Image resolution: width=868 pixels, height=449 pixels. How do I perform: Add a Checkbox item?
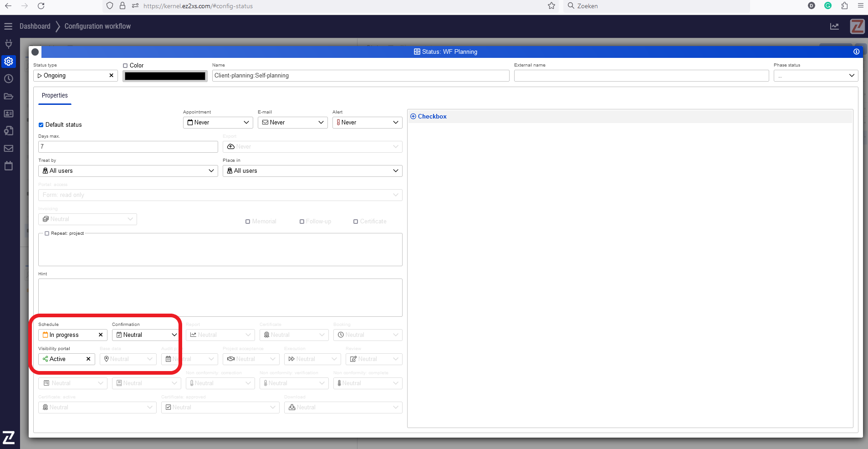428,117
